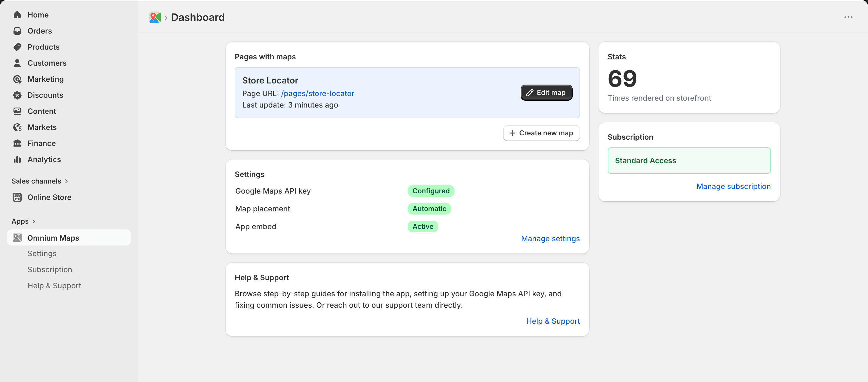Image resolution: width=868 pixels, height=382 pixels.
Task: Click the Automatic map placement badge
Action: [429, 209]
